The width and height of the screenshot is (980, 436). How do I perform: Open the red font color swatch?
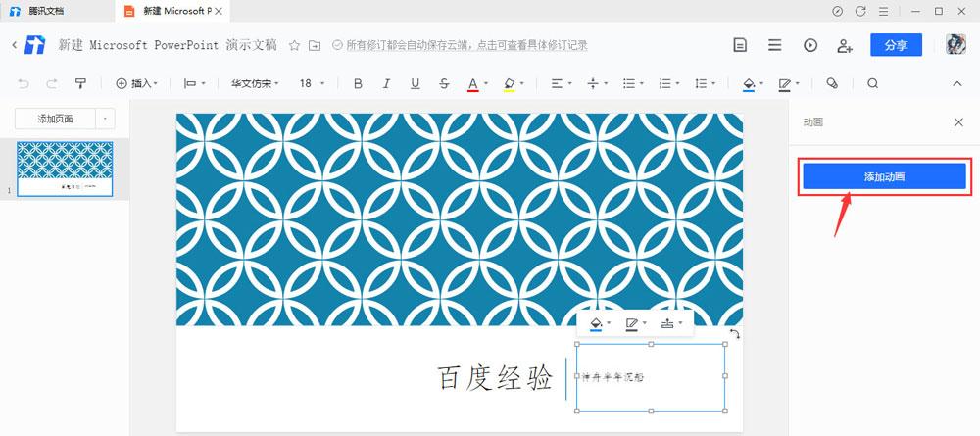(473, 84)
